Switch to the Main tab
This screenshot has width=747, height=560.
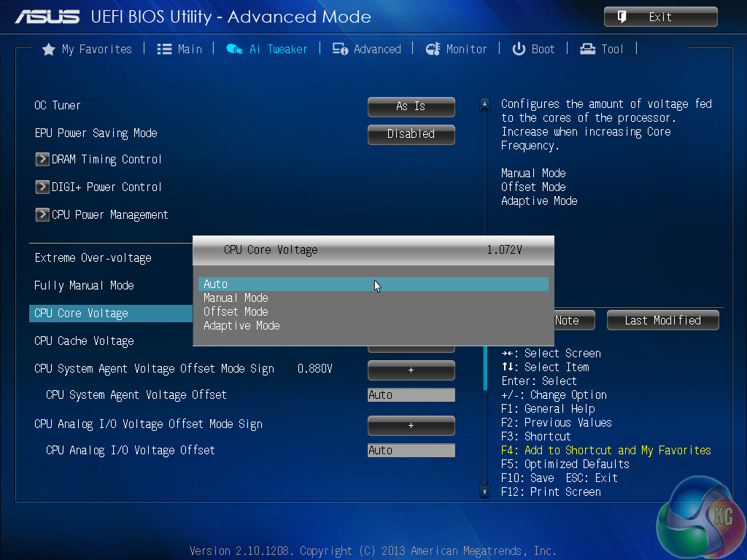tap(179, 49)
